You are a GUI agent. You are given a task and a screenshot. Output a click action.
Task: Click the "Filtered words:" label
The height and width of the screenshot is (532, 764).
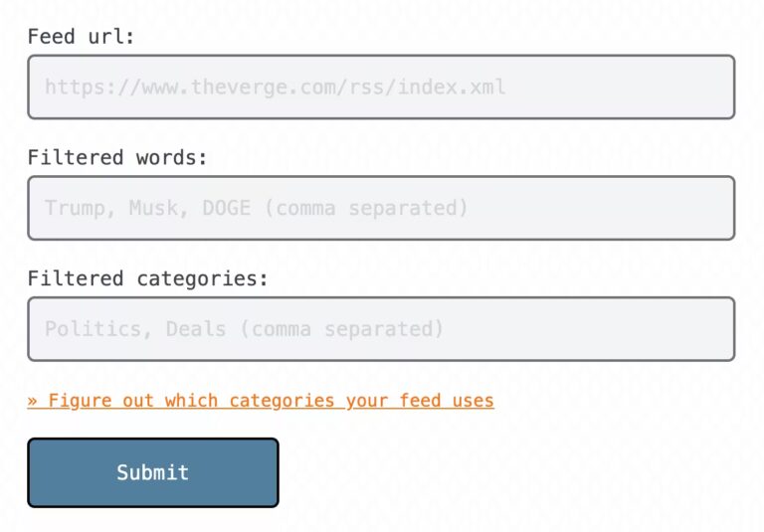[117, 157]
